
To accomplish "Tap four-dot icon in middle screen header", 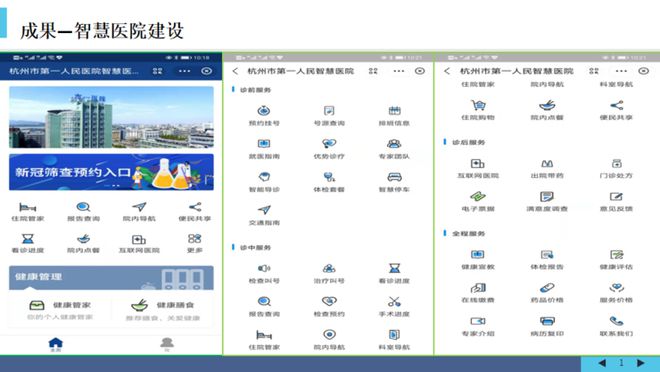I will (x=373, y=71).
